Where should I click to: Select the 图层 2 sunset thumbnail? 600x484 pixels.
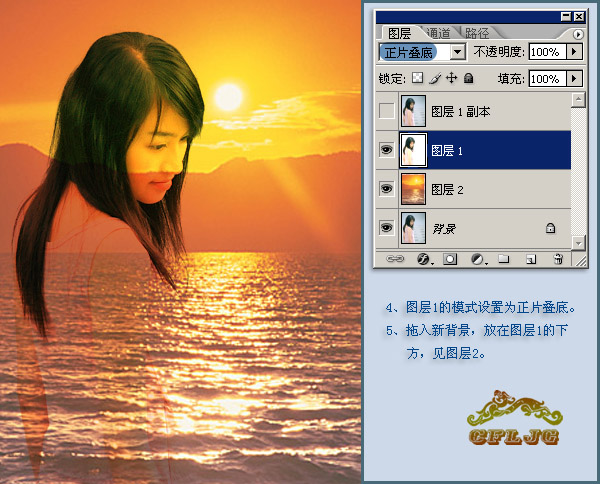tap(413, 189)
